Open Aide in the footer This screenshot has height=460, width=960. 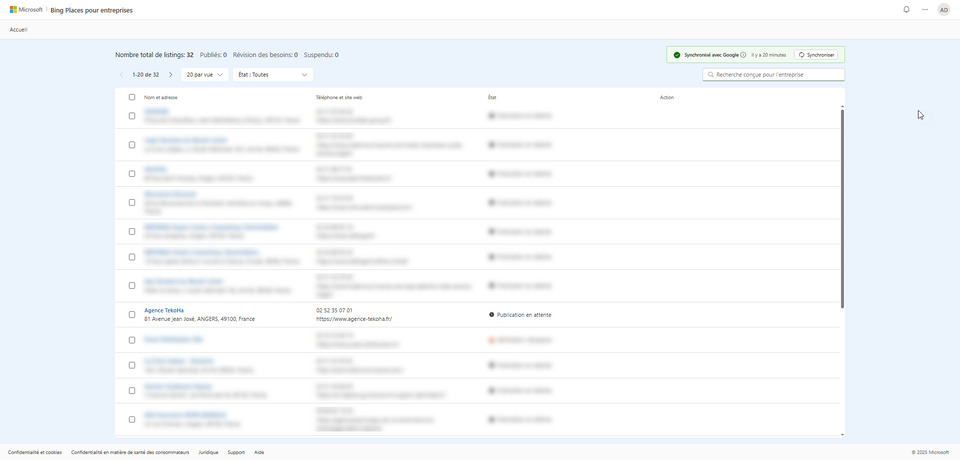[259, 452]
